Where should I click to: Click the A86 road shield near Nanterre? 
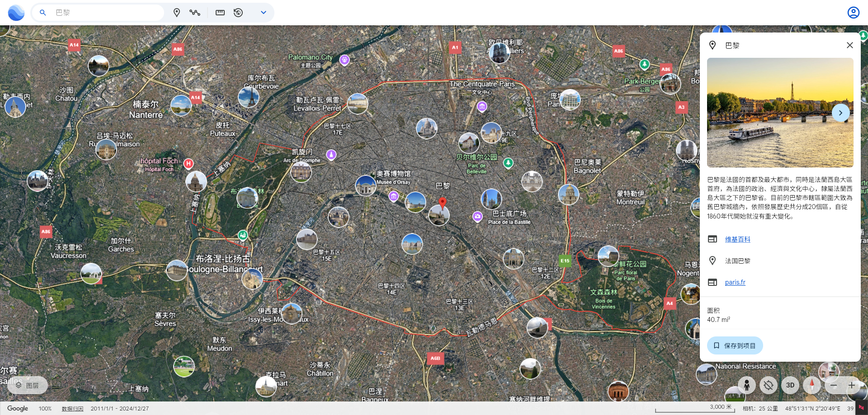(x=178, y=49)
